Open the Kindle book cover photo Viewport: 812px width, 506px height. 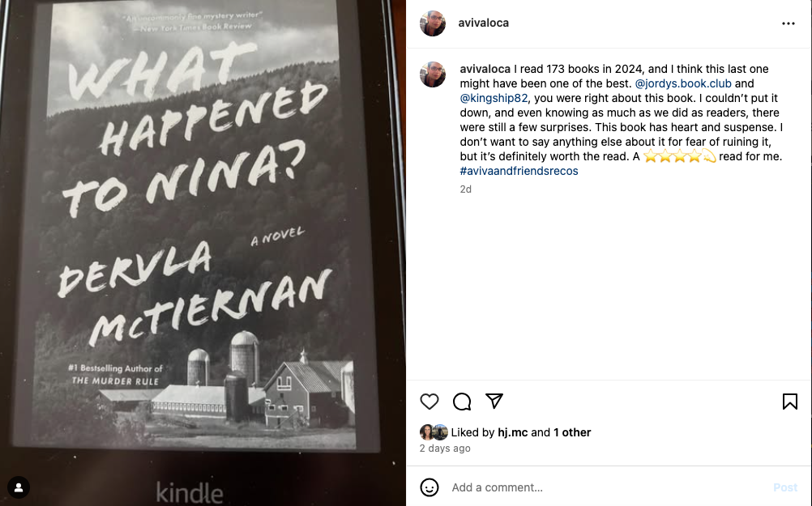[x=203, y=253]
